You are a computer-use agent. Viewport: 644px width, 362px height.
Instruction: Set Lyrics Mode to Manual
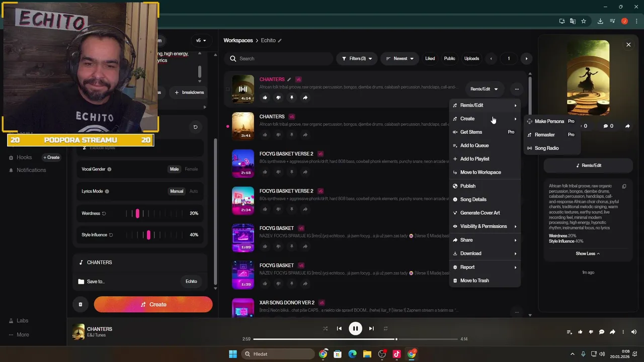(177, 192)
